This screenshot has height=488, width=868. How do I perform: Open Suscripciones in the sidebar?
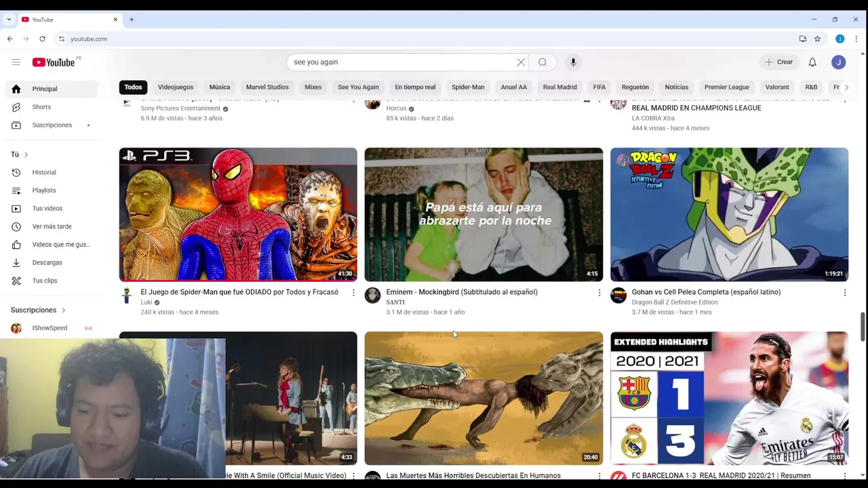52,125
